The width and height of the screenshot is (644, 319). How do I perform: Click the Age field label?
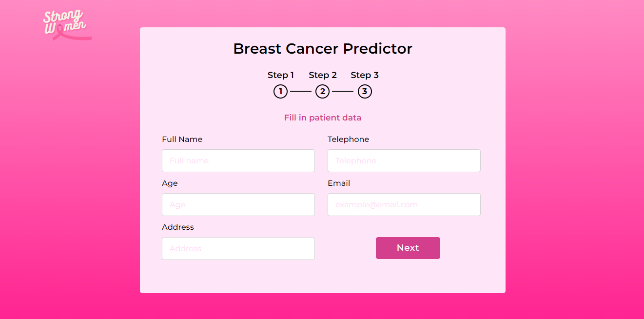click(x=170, y=183)
